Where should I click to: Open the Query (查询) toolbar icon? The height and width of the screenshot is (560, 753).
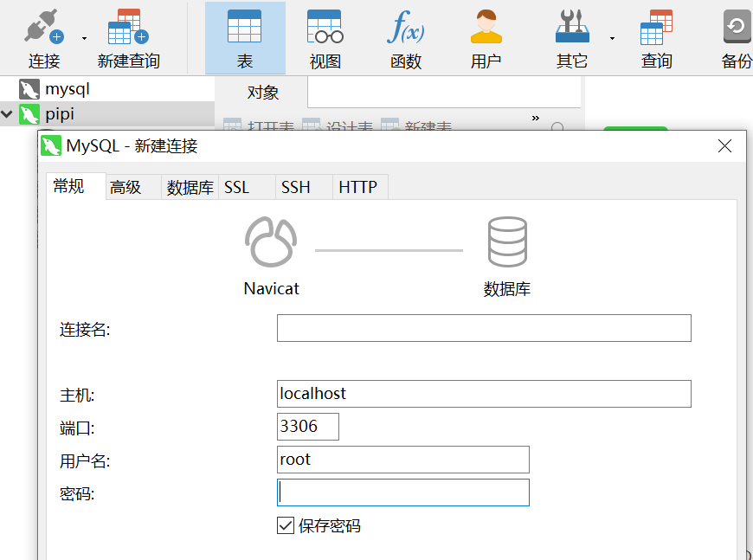[656, 26]
